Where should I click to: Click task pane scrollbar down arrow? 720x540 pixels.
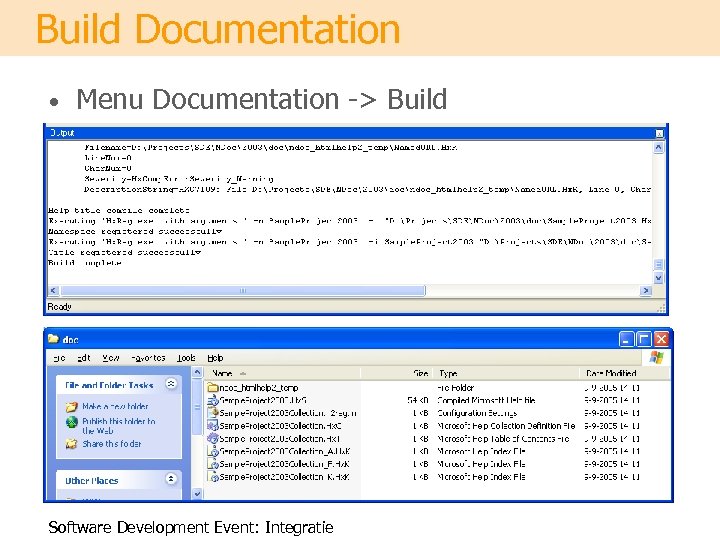197,494
